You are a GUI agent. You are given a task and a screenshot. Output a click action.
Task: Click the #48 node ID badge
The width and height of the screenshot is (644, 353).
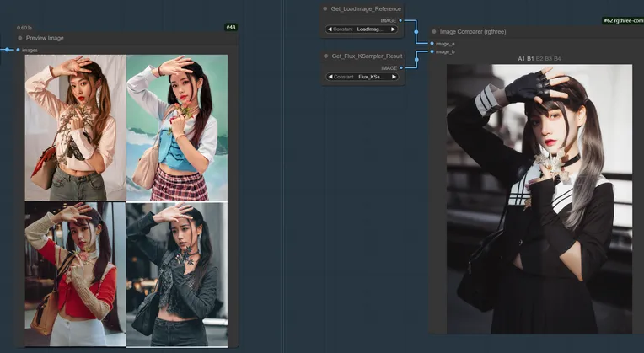click(231, 28)
